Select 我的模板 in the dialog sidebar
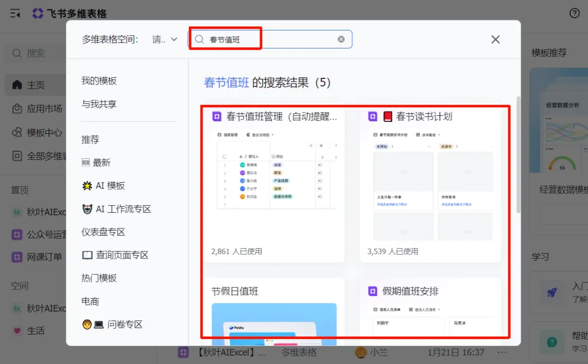Image resolution: width=588 pixels, height=364 pixels. [x=99, y=81]
